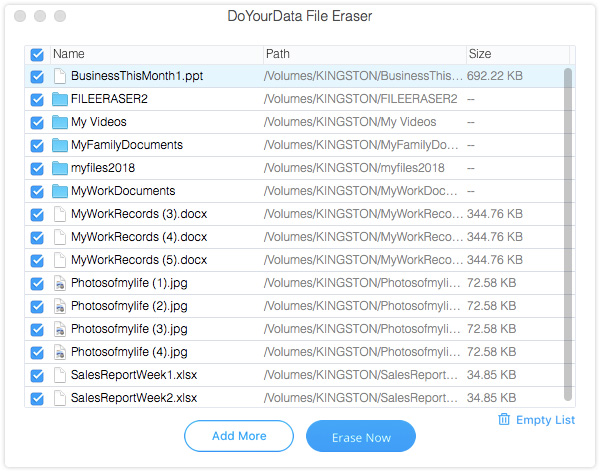Click the myfiles2018 folder icon
Screen dimensions: 600x472
(59, 168)
